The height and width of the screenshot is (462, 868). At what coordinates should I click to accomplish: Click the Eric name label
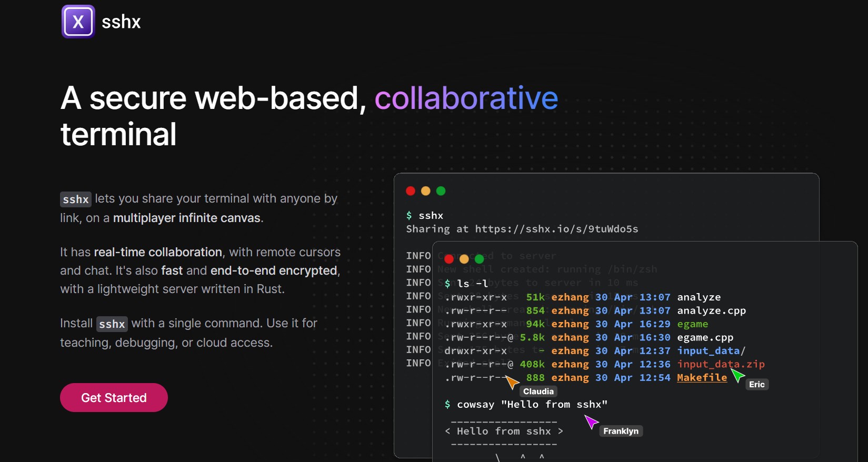pos(757,385)
